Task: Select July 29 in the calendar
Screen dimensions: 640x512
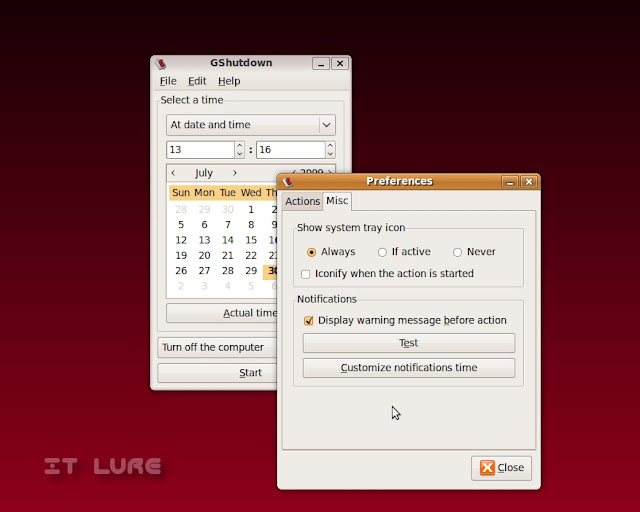Action: point(251,271)
